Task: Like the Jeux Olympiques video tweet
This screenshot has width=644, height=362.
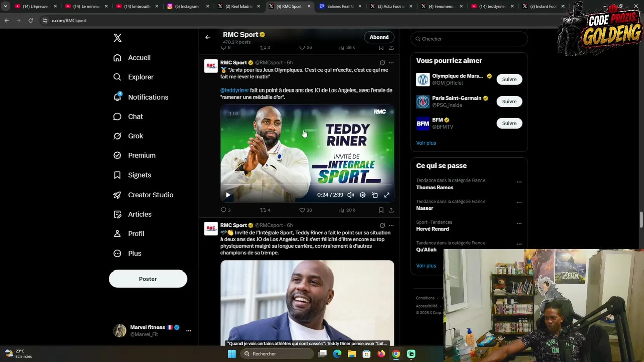Action: [x=305, y=210]
